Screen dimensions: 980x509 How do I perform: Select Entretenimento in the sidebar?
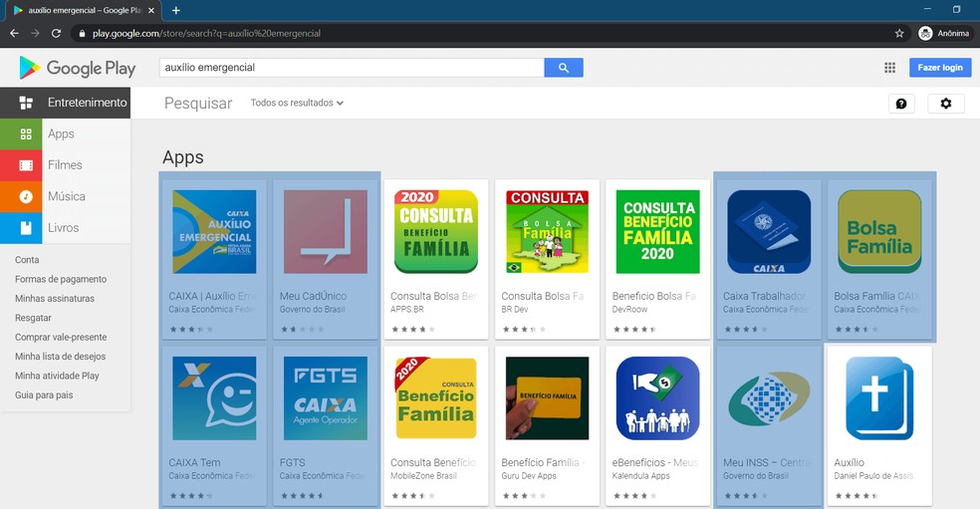pos(65,103)
